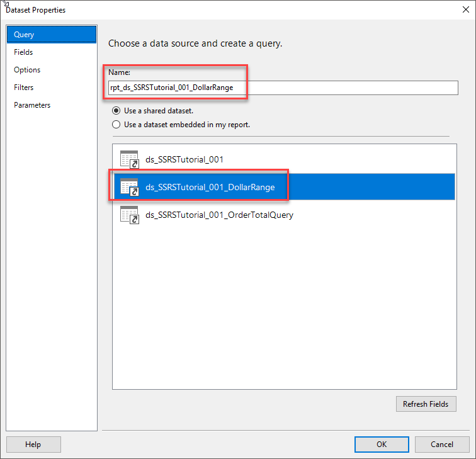476x459 pixels.
Task: Click the resize arrow icon in title bar
Action: 4,4
